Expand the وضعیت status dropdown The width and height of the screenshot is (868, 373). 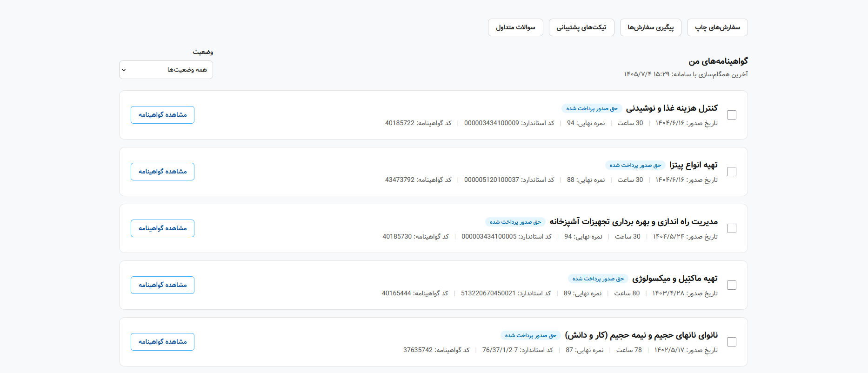[x=166, y=70]
